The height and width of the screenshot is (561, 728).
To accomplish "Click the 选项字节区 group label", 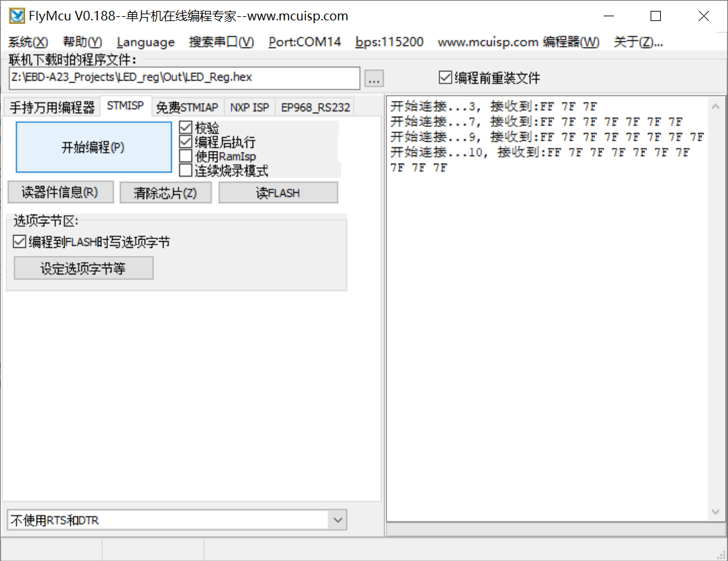I will [46, 221].
